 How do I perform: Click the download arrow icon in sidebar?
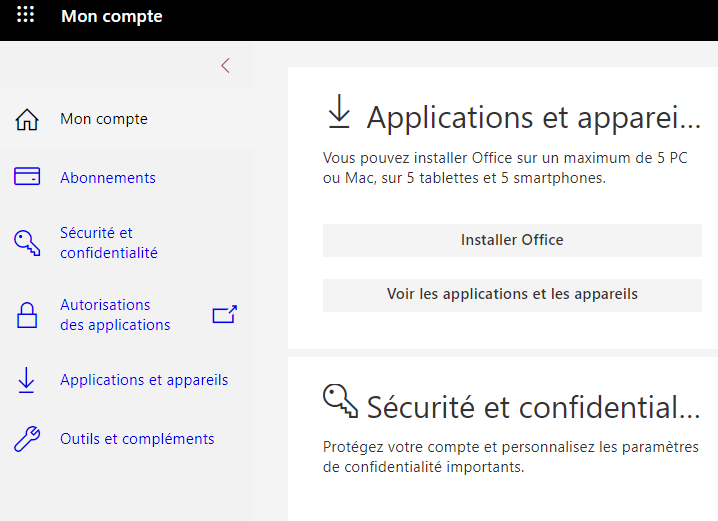tap(27, 380)
